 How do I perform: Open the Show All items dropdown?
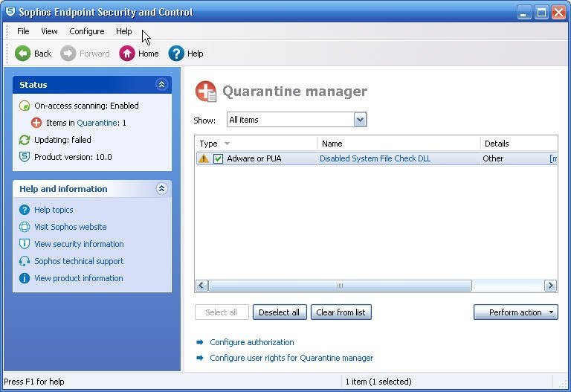(360, 120)
